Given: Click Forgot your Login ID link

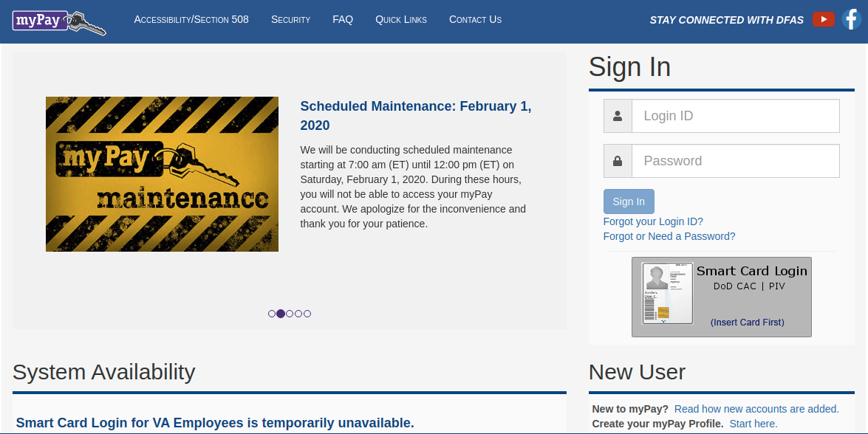Looking at the screenshot, I should click(653, 221).
